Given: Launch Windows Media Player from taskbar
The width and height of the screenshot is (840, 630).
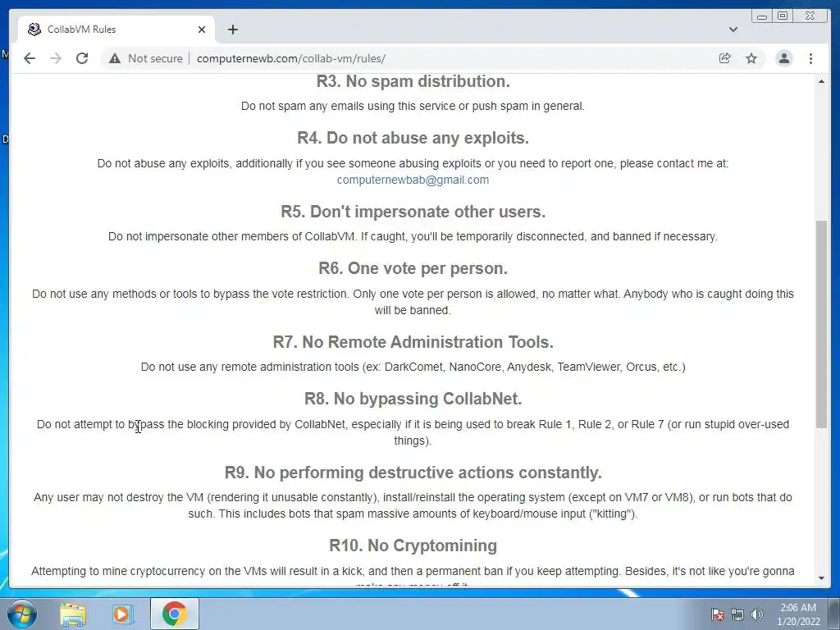Looking at the screenshot, I should click(x=122, y=614).
